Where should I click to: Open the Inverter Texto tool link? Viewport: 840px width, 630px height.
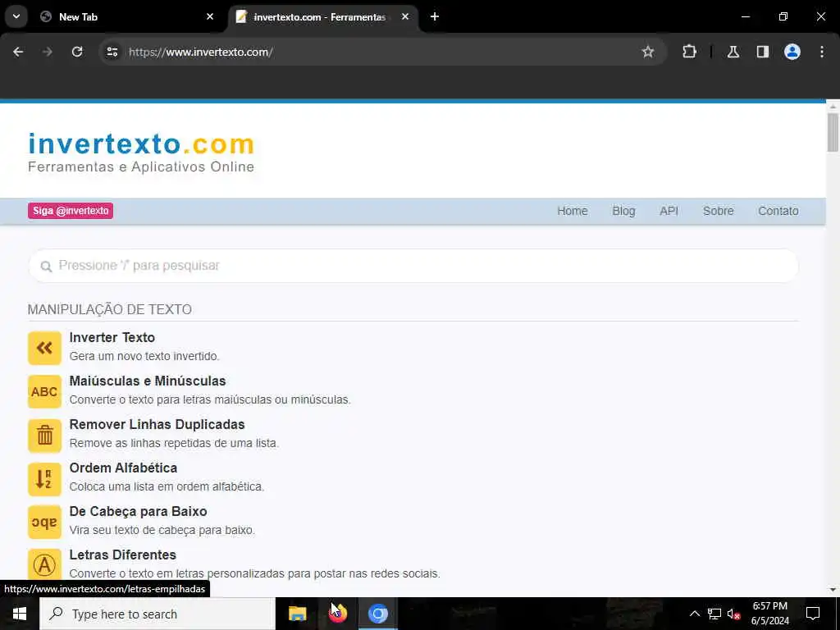112,337
